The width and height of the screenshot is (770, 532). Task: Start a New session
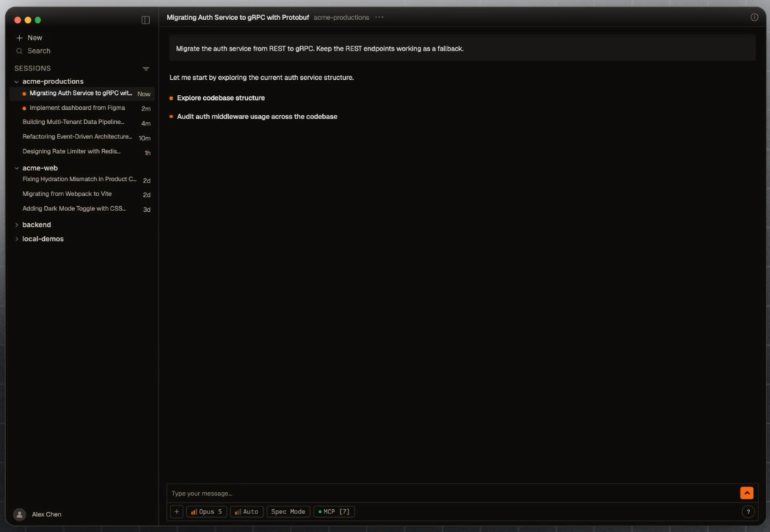[29, 38]
